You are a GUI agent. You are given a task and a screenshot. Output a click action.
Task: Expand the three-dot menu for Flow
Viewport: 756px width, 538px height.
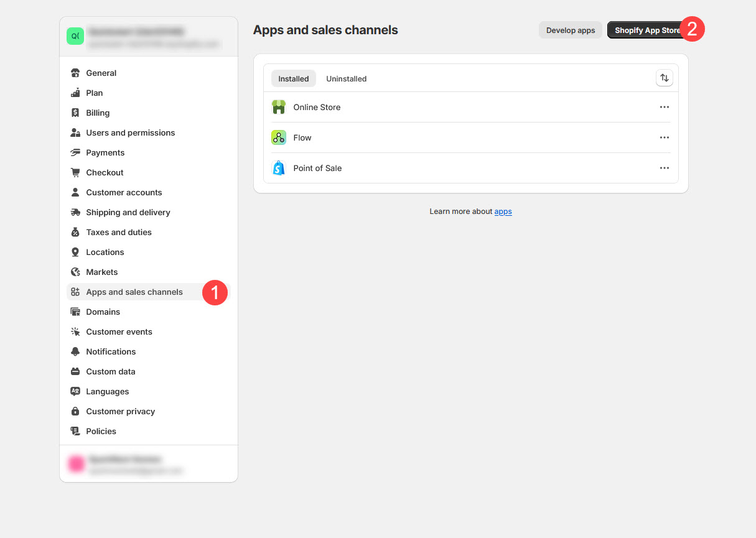tap(664, 137)
